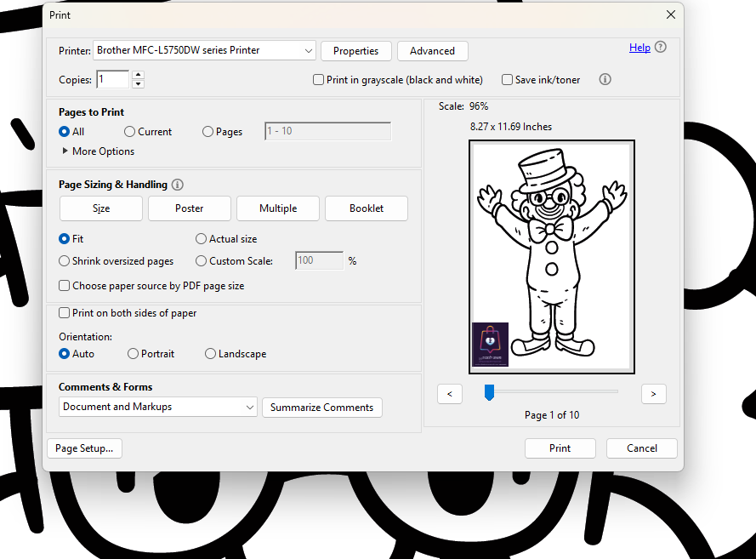The width and height of the screenshot is (756, 559).
Task: Select Shrink oversized pages option
Action: (x=64, y=261)
